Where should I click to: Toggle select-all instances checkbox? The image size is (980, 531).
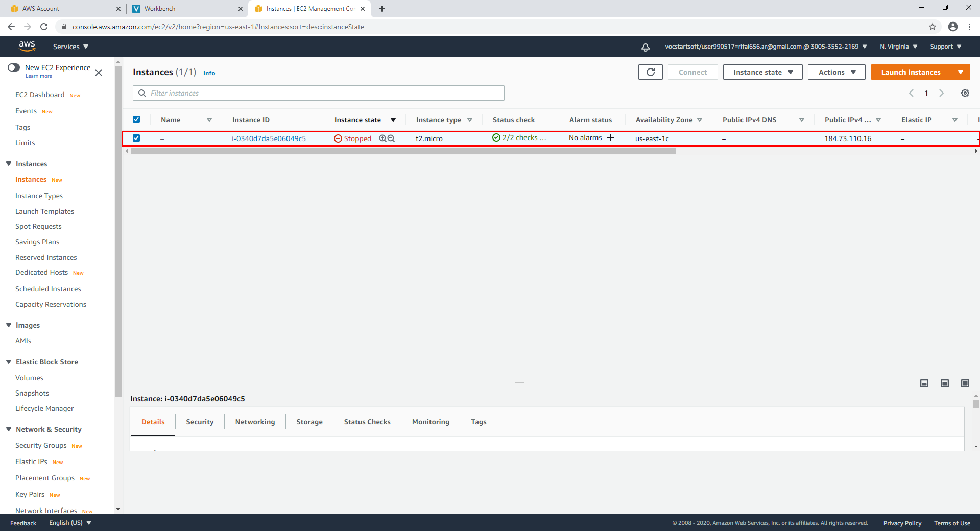point(136,119)
